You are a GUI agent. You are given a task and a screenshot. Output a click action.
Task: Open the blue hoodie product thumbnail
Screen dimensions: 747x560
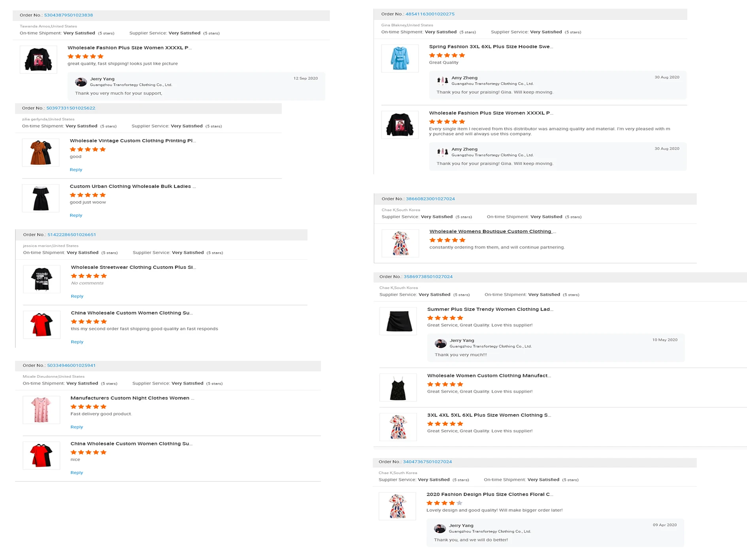(x=400, y=58)
